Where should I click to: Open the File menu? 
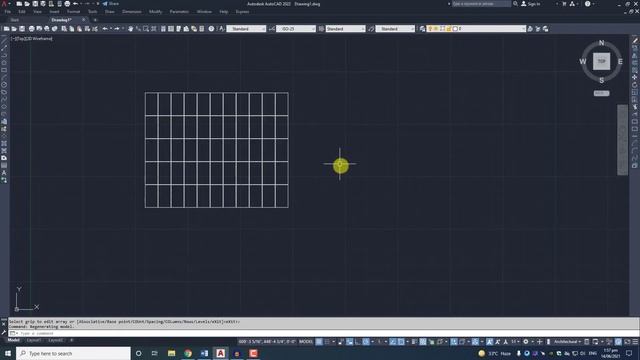(x=8, y=12)
